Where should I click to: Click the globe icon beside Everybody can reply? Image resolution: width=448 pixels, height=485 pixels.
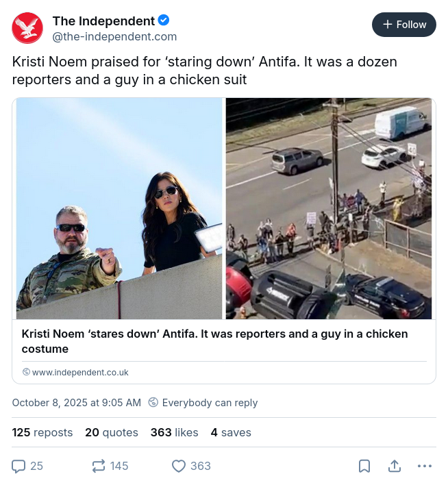coord(153,403)
